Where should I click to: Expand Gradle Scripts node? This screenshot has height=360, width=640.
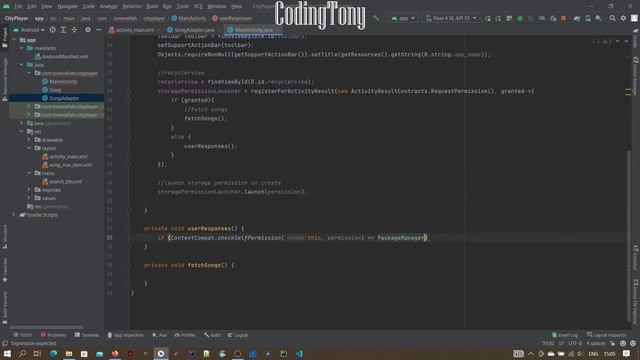13,215
